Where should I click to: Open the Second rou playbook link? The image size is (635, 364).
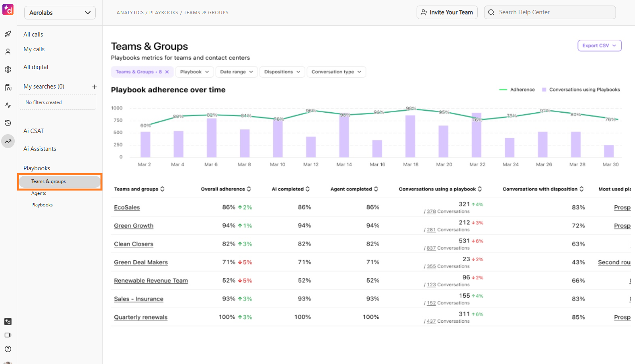(614, 262)
